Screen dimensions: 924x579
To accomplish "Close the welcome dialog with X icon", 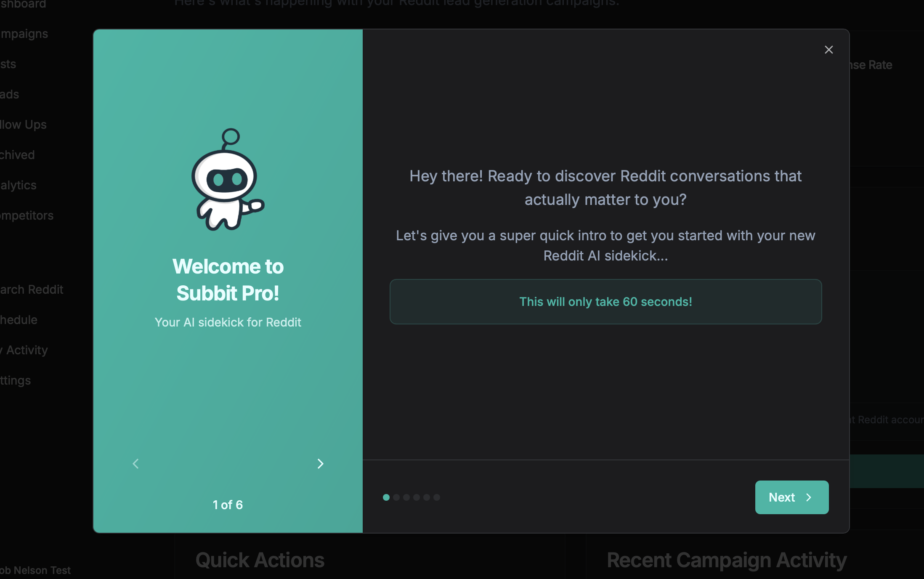I will pyautogui.click(x=828, y=50).
